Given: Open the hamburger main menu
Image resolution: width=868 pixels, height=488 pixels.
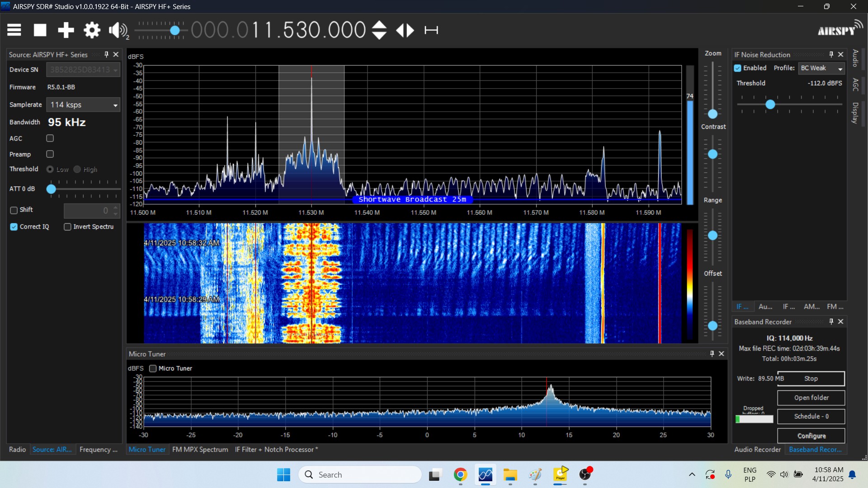Looking at the screenshot, I should (14, 30).
